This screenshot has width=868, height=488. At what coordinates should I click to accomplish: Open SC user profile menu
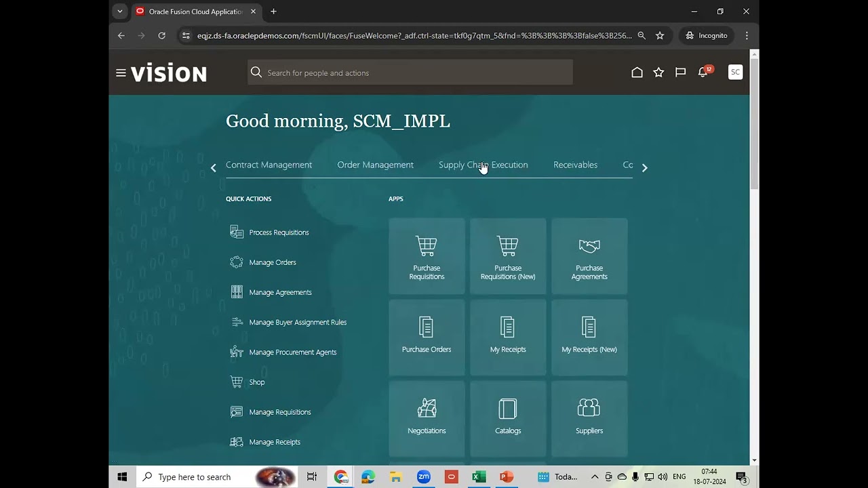(x=735, y=72)
